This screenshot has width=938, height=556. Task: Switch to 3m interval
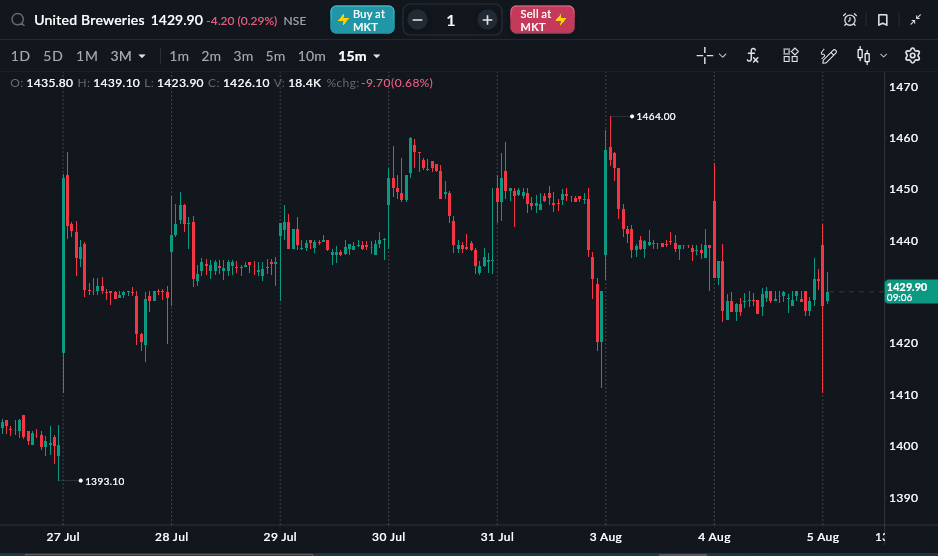pyautogui.click(x=243, y=56)
